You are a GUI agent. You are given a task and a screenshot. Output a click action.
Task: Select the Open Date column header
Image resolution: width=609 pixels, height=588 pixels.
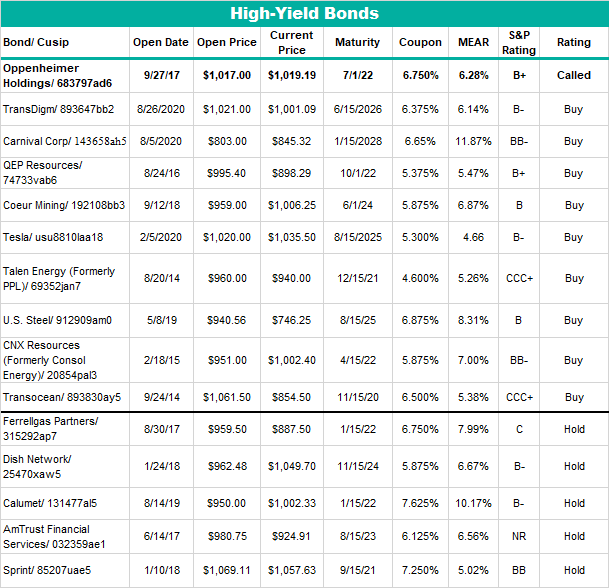click(x=161, y=42)
